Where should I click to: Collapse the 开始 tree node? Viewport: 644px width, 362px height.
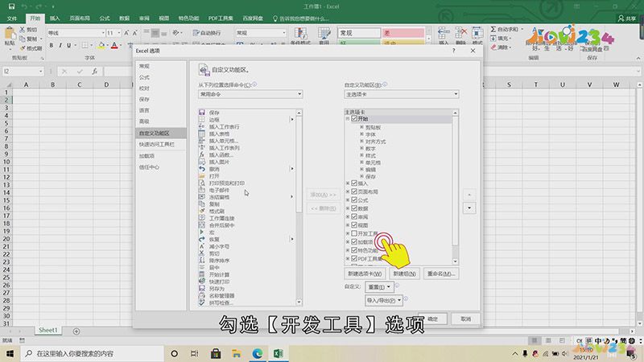coord(348,118)
